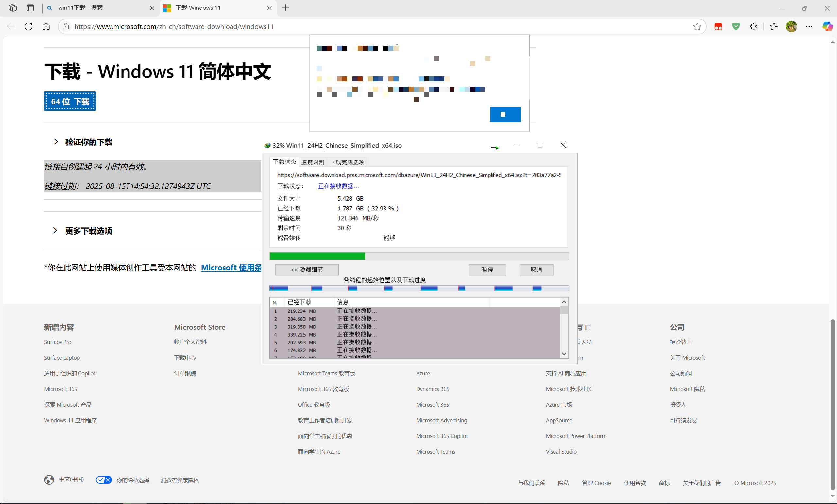Switch to the 下载完成选项 tab
Image resolution: width=837 pixels, height=504 pixels.
click(x=347, y=162)
